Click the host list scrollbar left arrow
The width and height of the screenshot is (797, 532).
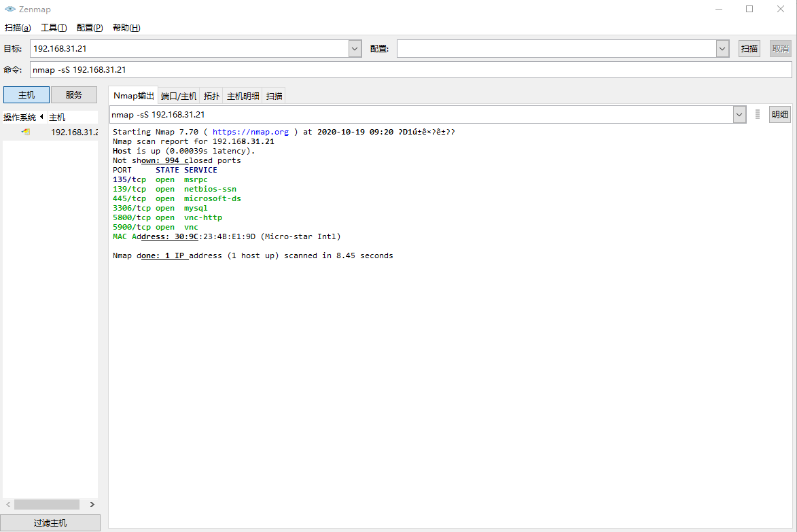(8, 505)
